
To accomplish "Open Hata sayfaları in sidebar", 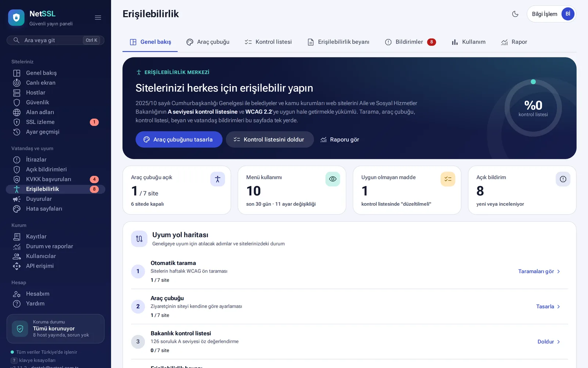I will (55, 209).
